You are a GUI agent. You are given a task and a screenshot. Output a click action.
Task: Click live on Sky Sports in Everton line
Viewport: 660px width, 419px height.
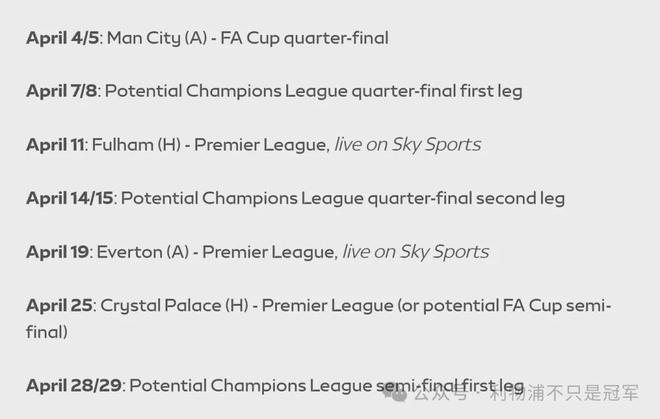tap(415, 252)
